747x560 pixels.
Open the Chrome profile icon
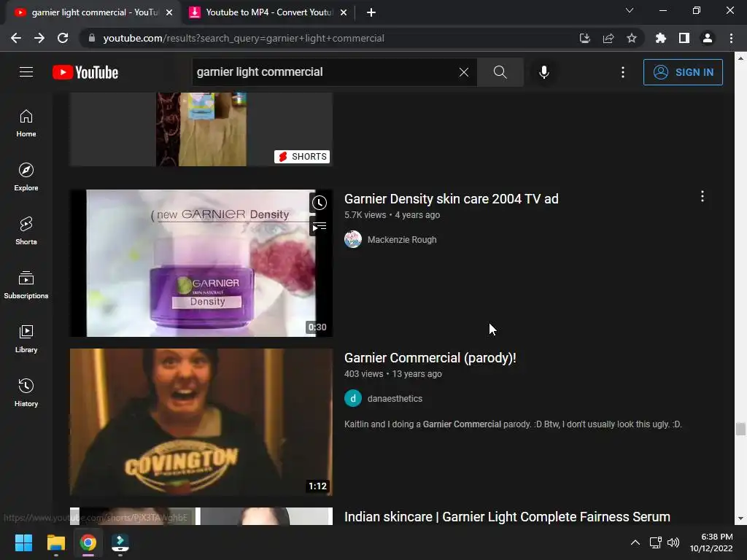tap(708, 38)
